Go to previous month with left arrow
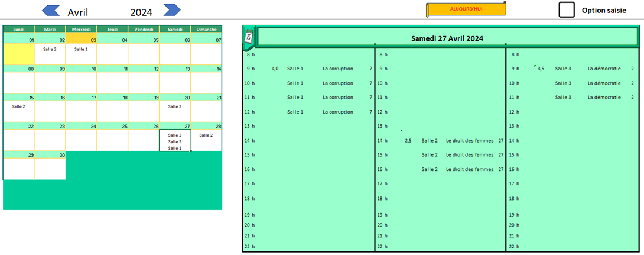The image size is (644, 255). [x=51, y=10]
